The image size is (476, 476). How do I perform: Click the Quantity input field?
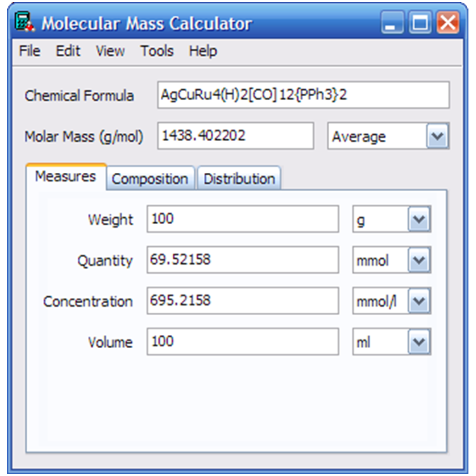[x=242, y=260]
